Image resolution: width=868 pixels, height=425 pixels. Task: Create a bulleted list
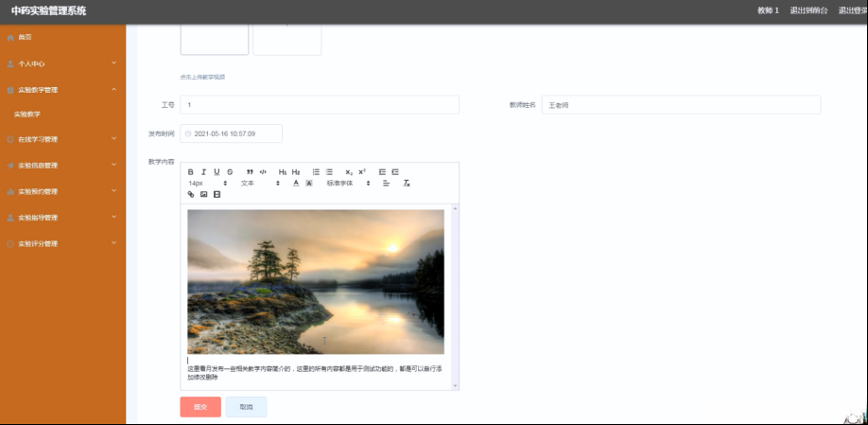(329, 172)
